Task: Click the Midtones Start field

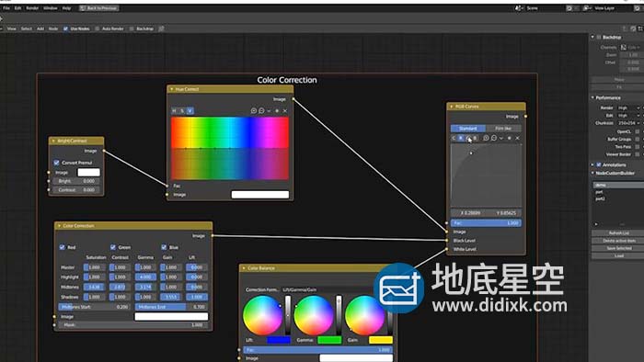Action: click(x=94, y=307)
